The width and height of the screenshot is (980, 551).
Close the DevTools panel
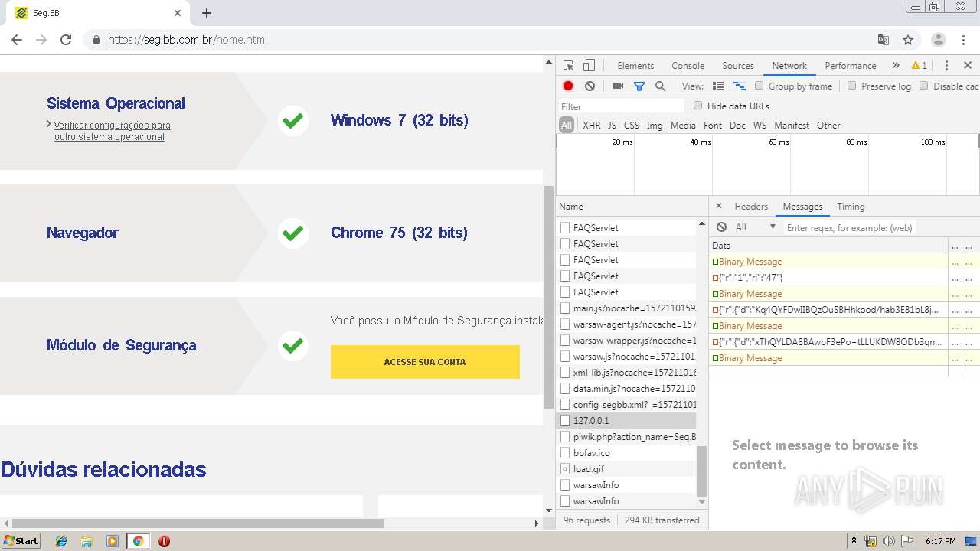coord(968,66)
